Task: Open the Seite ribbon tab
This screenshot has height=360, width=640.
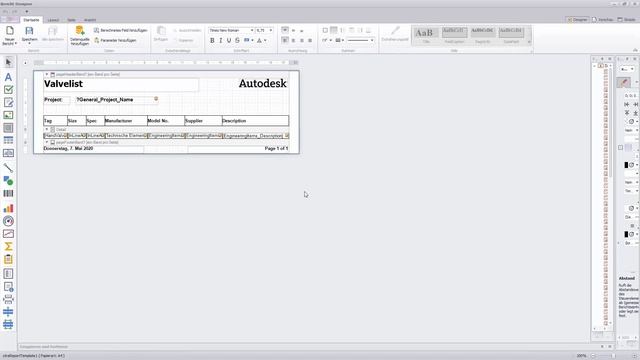Action: pyautogui.click(x=71, y=20)
